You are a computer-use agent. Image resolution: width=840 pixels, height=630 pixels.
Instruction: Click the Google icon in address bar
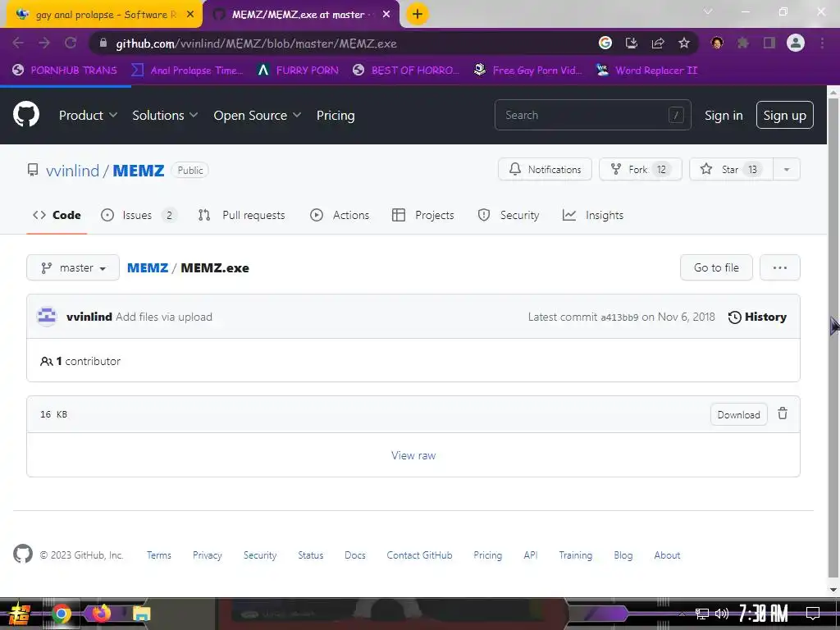click(605, 43)
